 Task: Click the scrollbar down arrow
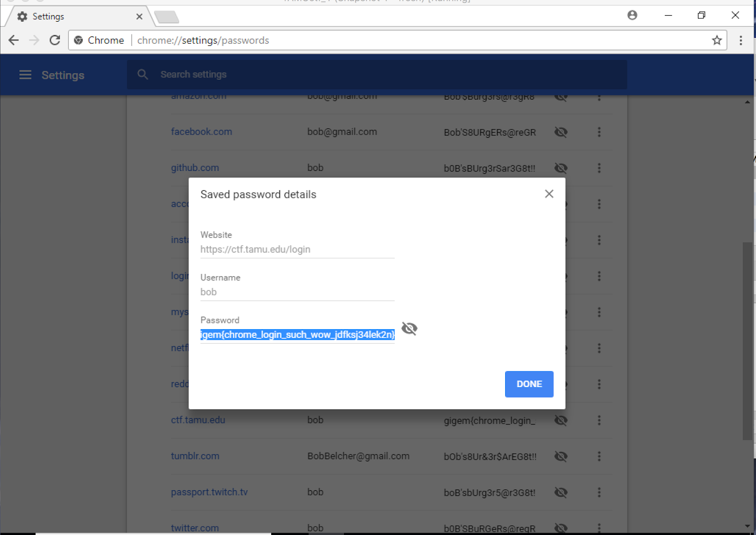[x=747, y=526]
